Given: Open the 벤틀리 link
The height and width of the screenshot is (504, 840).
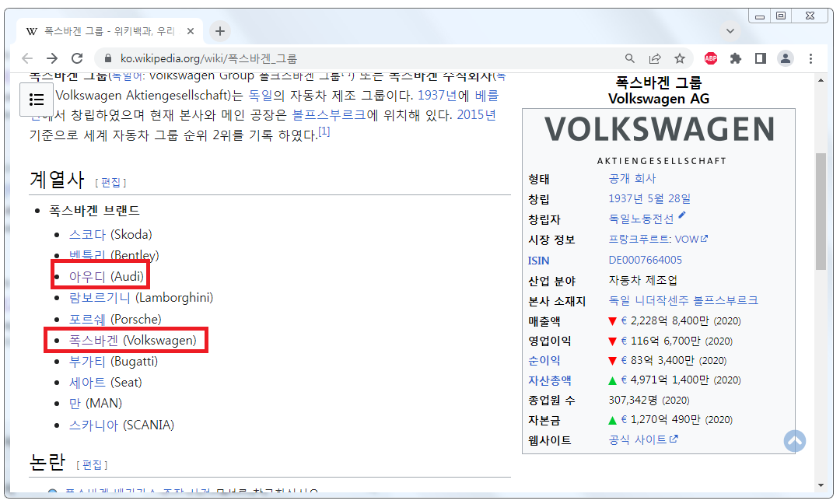Looking at the screenshot, I should click(87, 255).
